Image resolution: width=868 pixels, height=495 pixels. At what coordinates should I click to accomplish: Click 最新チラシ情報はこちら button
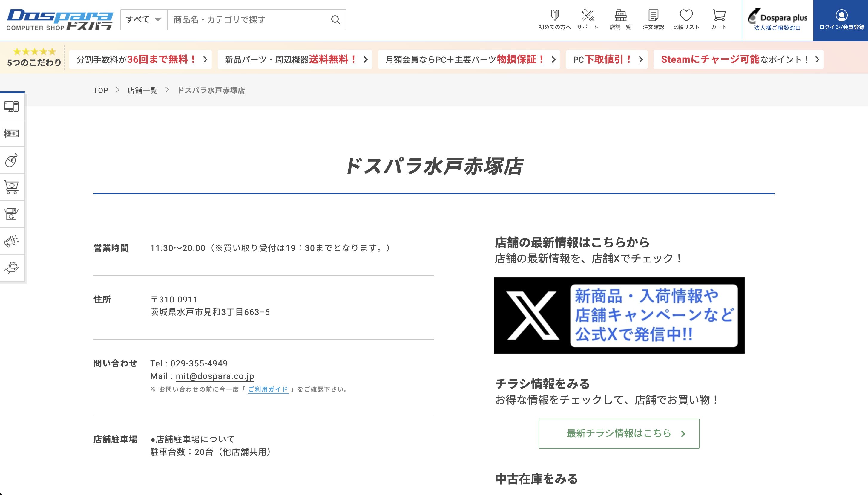point(619,433)
